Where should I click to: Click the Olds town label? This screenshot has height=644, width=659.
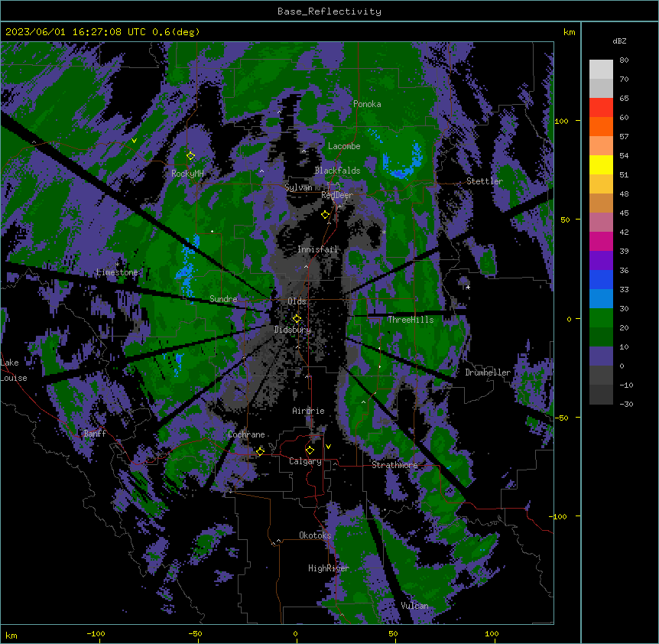pos(297,301)
